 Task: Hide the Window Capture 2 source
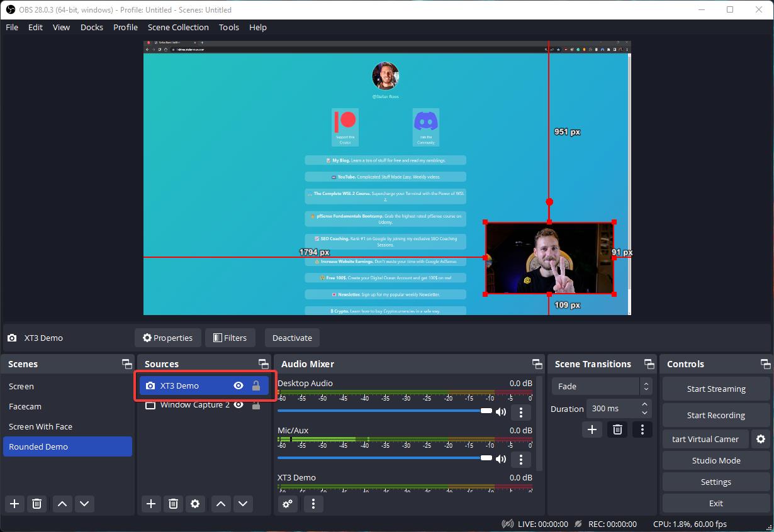click(x=238, y=405)
